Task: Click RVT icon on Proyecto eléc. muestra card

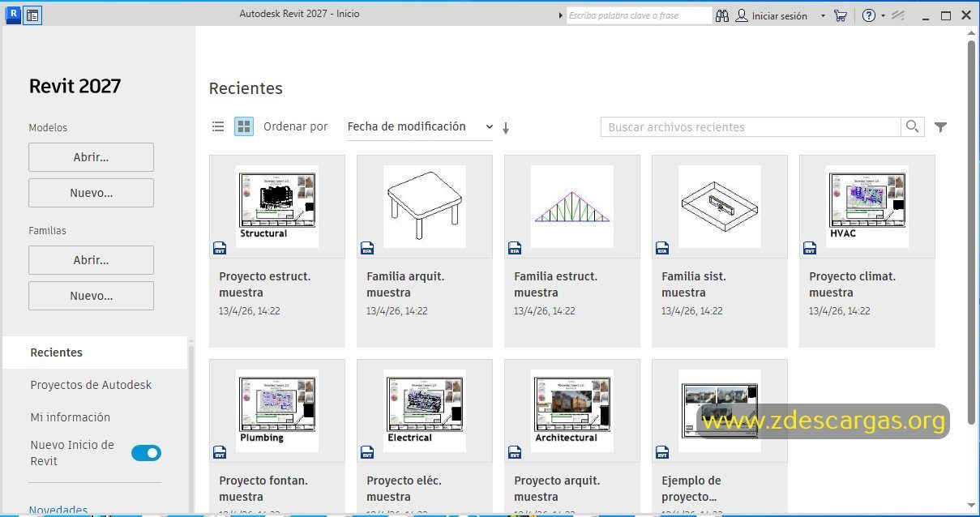Action: pyautogui.click(x=367, y=453)
